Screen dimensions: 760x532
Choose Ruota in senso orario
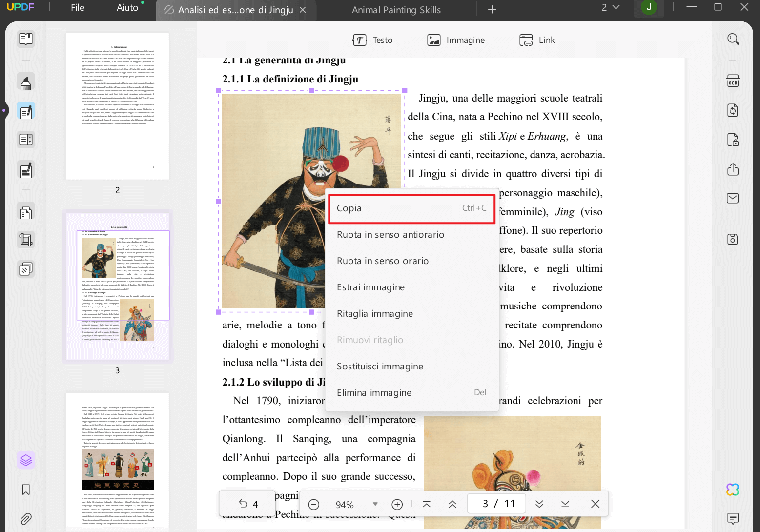[x=412, y=261]
